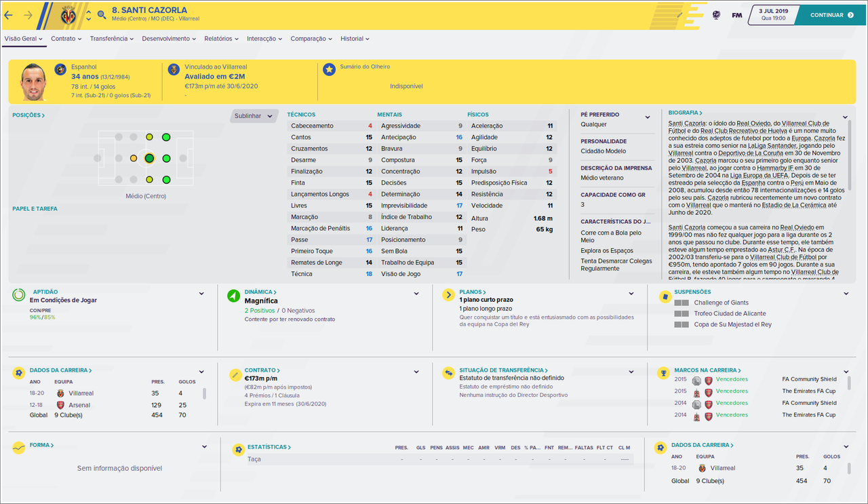
Task: Expand the Biografia panel chevron
Action: click(845, 117)
